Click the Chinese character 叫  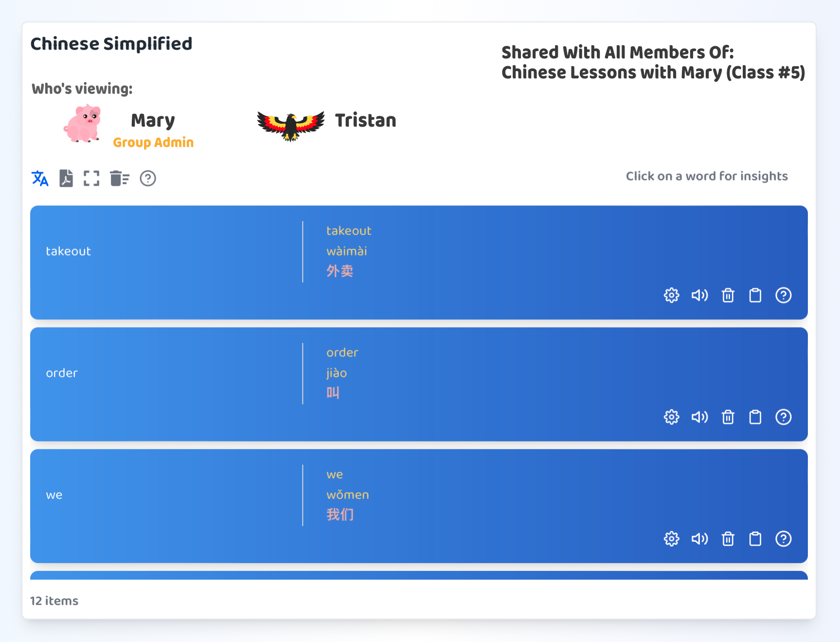(x=333, y=393)
